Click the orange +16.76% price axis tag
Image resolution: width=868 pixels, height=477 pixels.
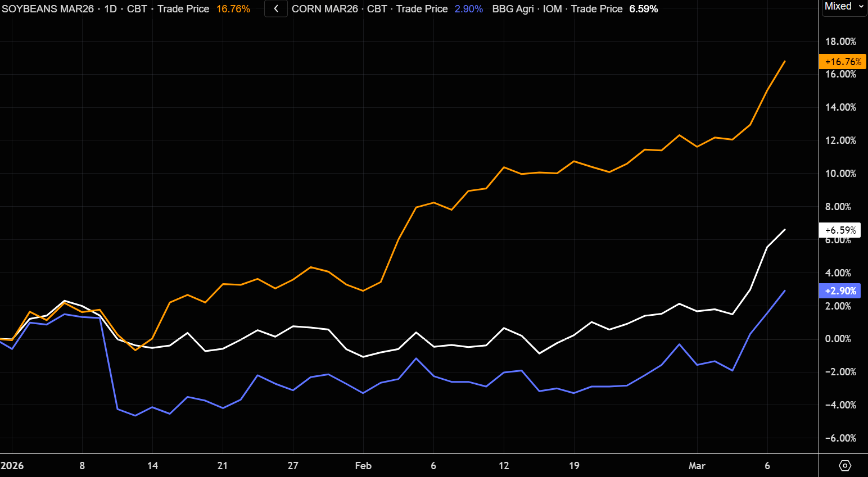pos(843,62)
